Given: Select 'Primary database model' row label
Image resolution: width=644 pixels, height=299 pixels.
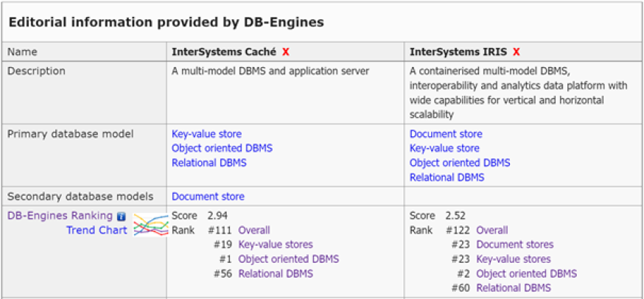Looking at the screenshot, I should click(71, 134).
